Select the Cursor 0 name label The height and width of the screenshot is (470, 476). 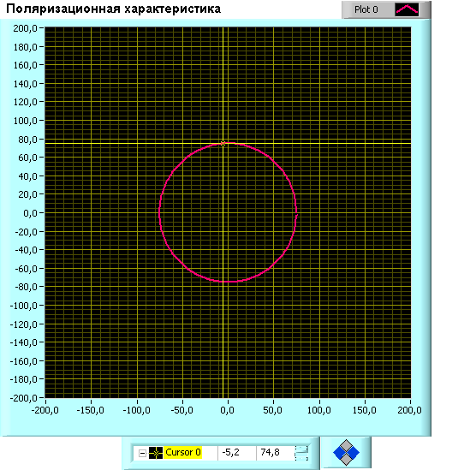pyautogui.click(x=182, y=452)
